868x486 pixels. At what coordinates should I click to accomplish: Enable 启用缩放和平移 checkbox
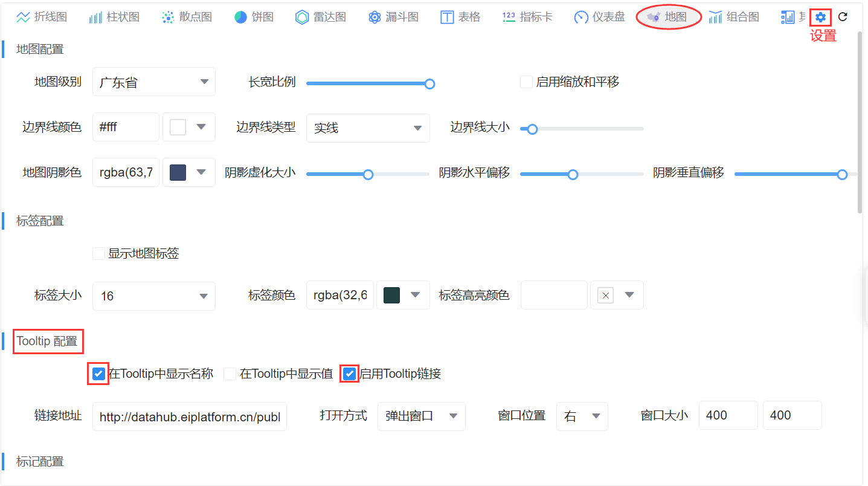[526, 82]
